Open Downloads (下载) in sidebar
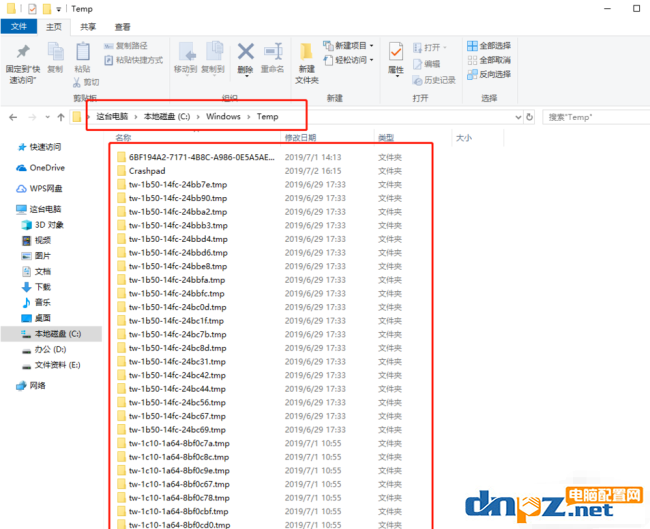 [36, 287]
